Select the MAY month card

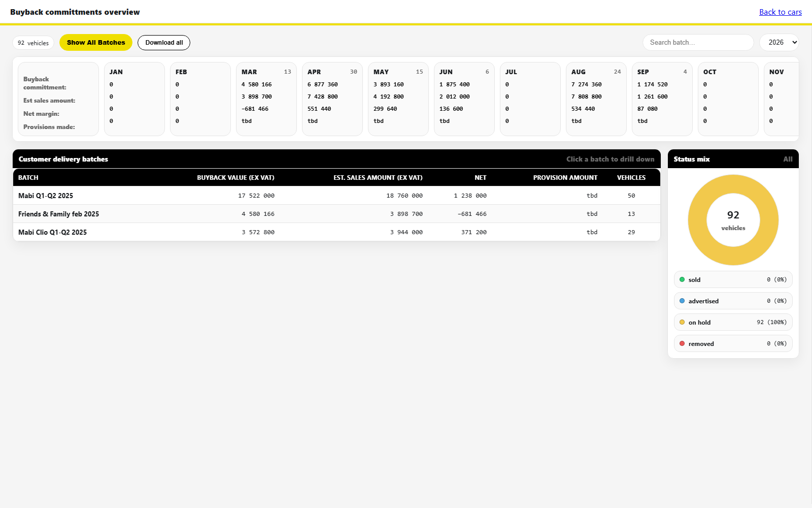pyautogui.click(x=398, y=99)
